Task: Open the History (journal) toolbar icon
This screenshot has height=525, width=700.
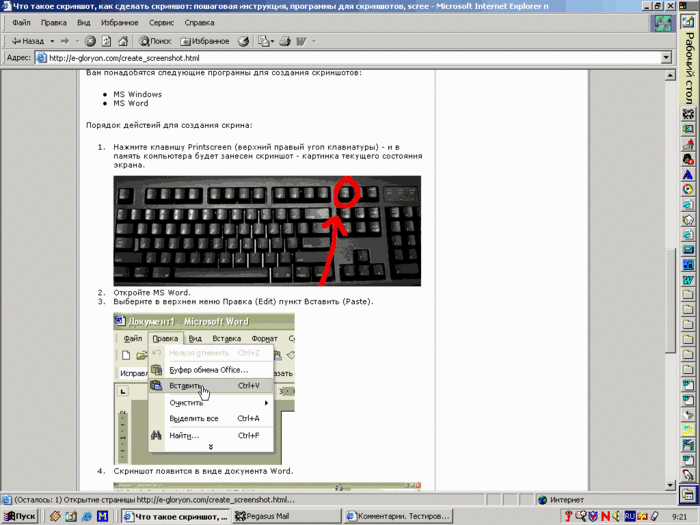Action: click(x=243, y=41)
